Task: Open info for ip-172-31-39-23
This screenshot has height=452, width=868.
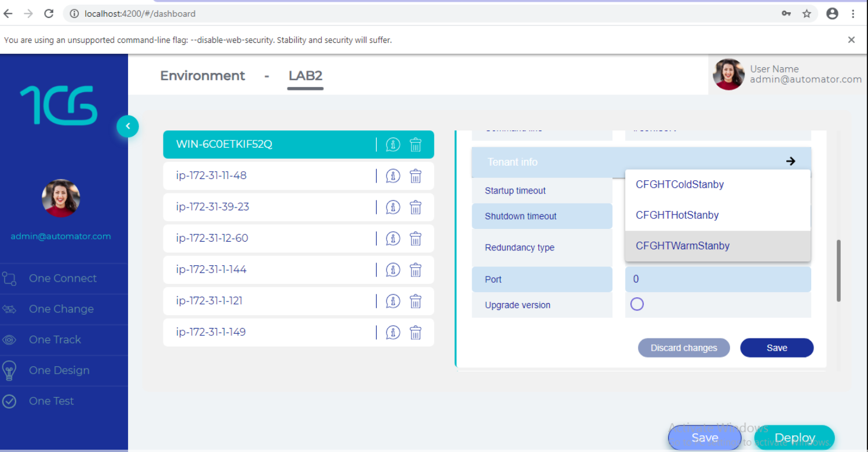Action: point(393,207)
